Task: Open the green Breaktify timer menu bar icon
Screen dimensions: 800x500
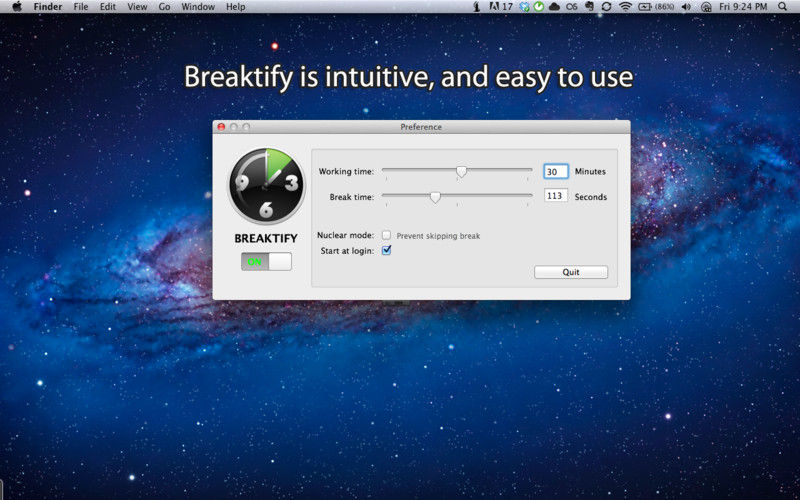Action: [539, 7]
